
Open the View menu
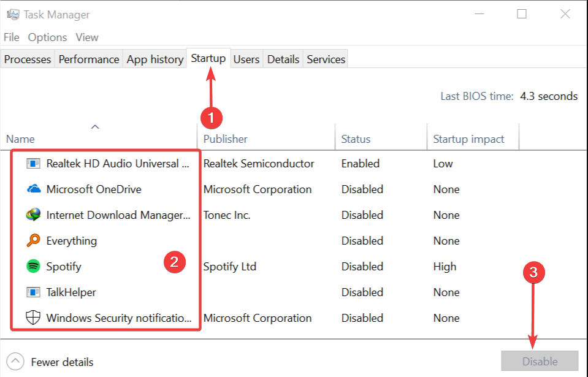[x=87, y=37]
